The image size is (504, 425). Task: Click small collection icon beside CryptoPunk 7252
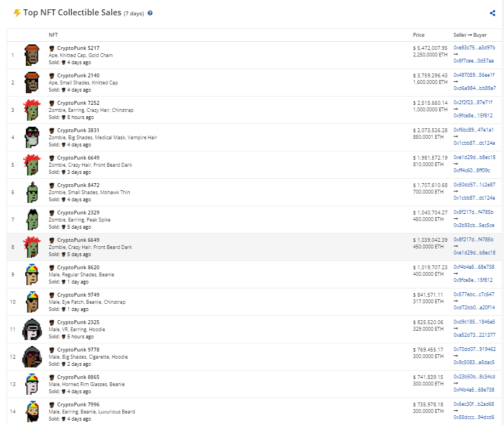(x=52, y=103)
